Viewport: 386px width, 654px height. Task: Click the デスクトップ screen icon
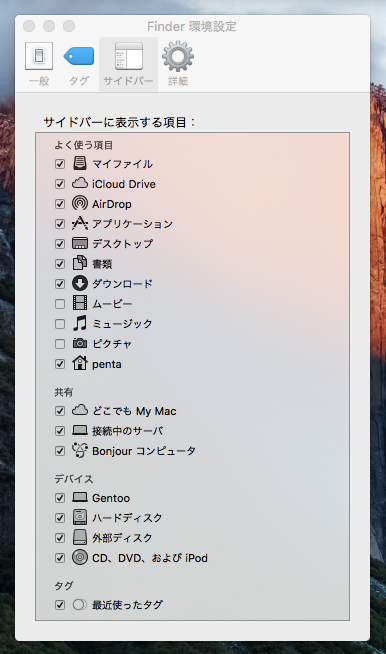[x=80, y=243]
